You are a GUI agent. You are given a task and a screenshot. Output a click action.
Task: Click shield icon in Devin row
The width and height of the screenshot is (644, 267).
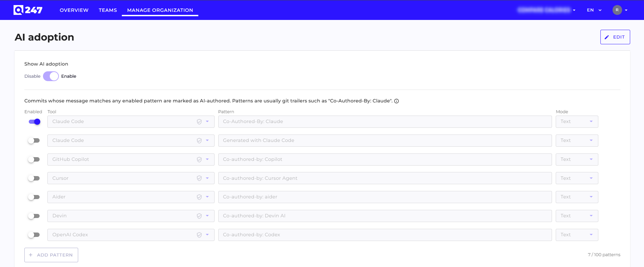coord(199,216)
